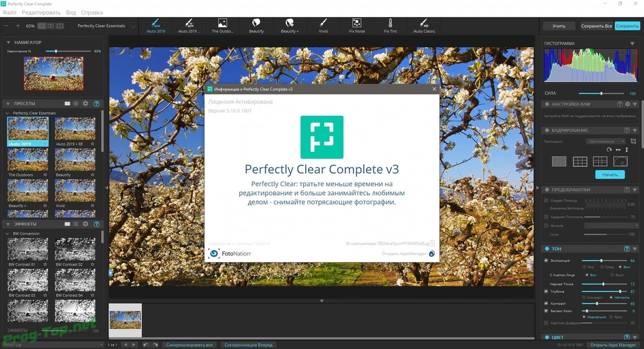
Task: Open the Файл menu
Action: (x=9, y=12)
